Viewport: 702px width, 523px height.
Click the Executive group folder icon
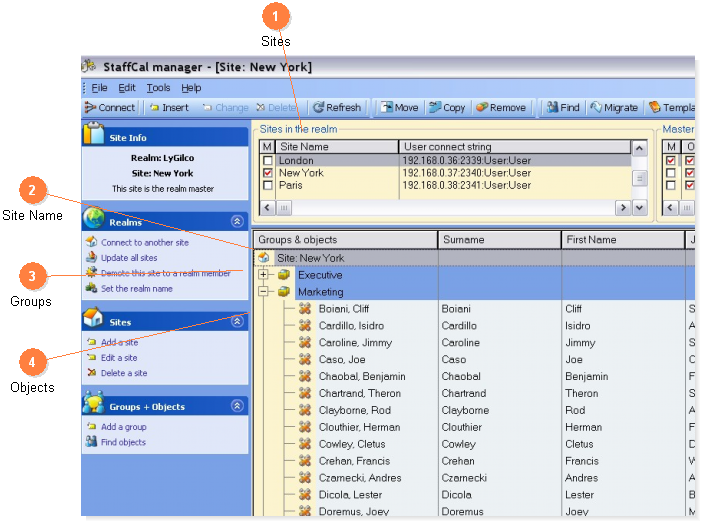point(284,274)
